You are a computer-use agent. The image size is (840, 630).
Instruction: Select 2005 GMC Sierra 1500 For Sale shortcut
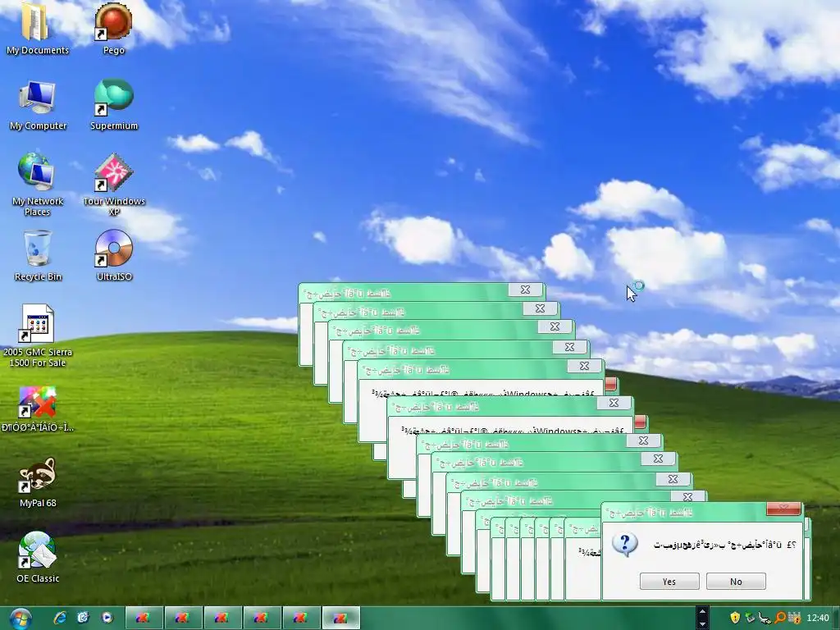click(x=36, y=323)
